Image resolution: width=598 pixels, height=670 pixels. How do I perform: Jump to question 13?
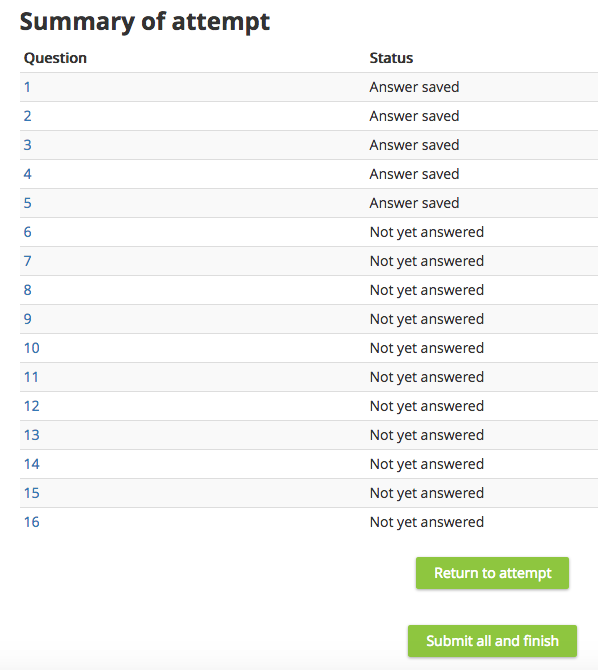32,435
